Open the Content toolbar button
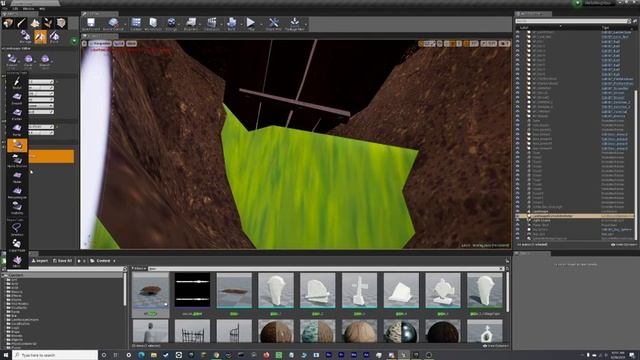The height and width of the screenshot is (360, 640). 136,24
